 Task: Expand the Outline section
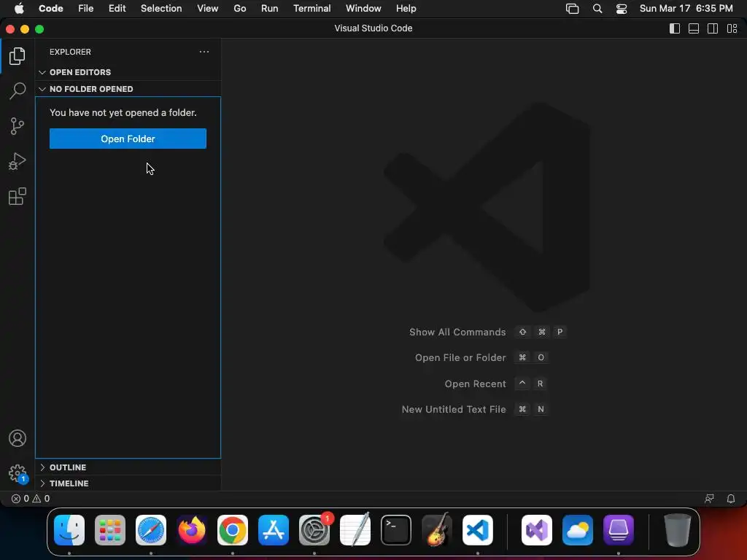pos(128,467)
